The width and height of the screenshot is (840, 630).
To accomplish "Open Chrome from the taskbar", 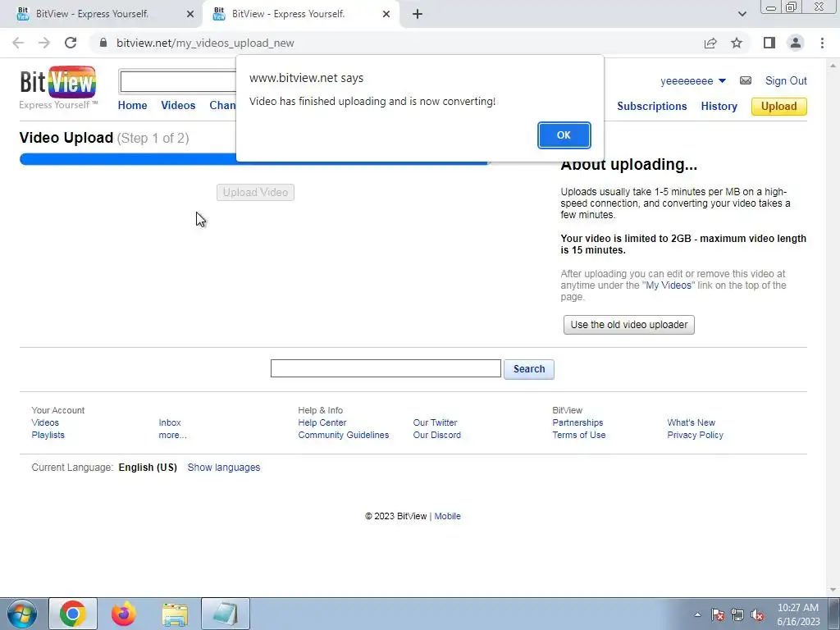I will 73,614.
